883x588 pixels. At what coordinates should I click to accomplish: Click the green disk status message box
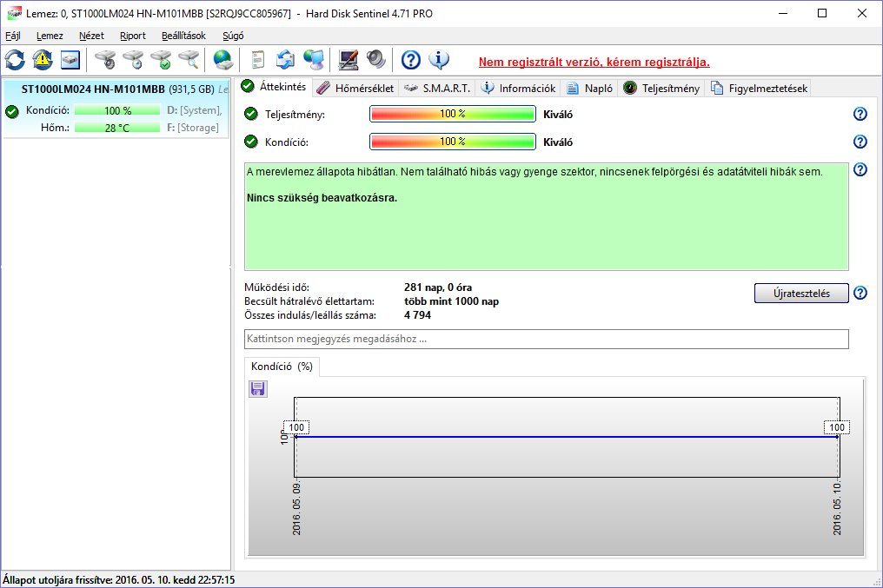[547, 216]
